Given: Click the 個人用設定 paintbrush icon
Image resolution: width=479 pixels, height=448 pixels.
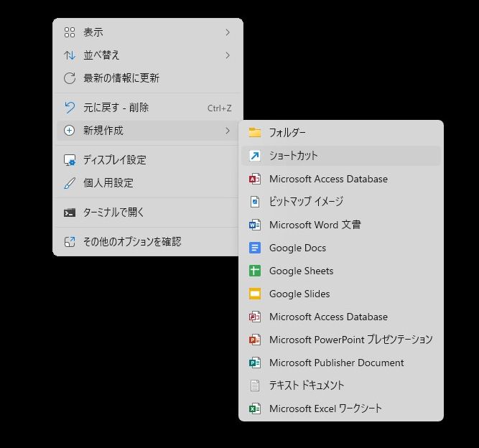Looking at the screenshot, I should (70, 183).
